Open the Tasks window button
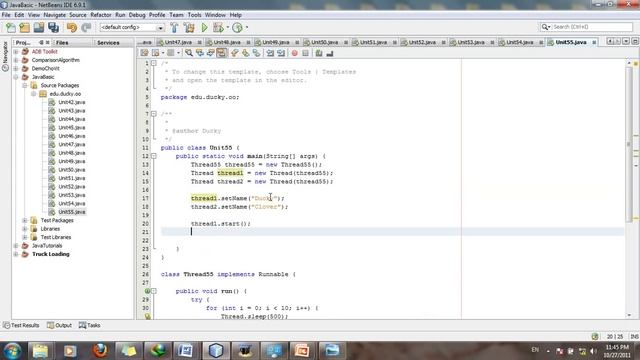The width and height of the screenshot is (640, 360). (90, 325)
